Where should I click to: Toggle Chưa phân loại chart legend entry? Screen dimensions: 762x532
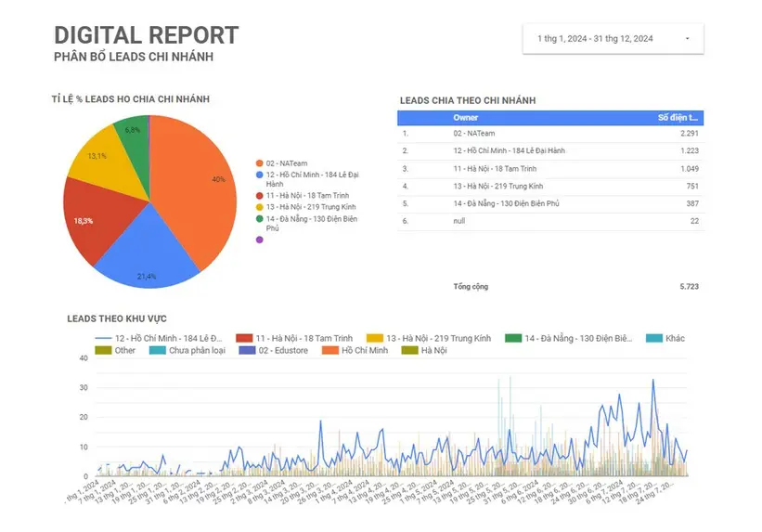coord(187,351)
